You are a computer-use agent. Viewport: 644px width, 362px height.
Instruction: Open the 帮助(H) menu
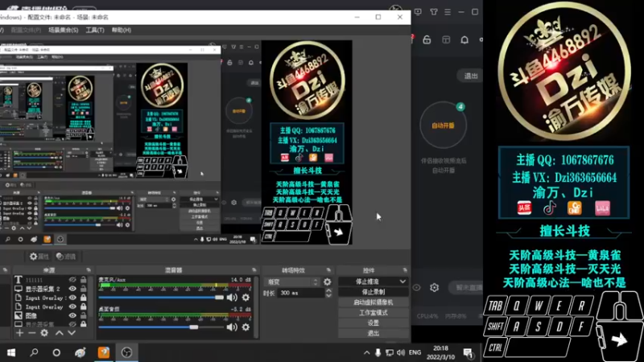click(122, 30)
